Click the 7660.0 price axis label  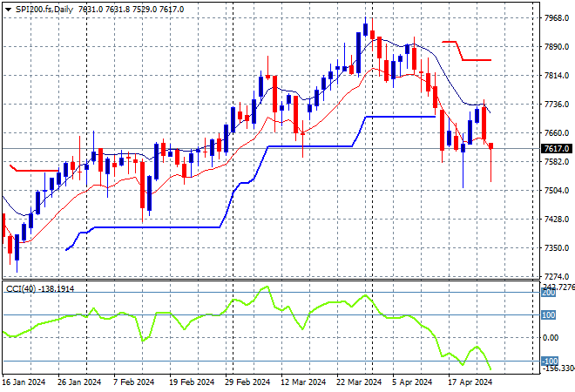tap(556, 133)
